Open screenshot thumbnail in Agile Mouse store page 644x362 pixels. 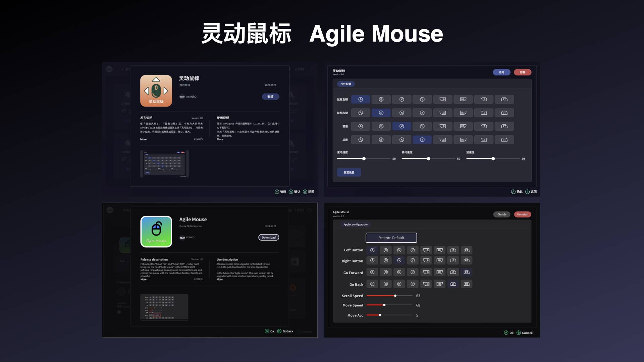164,307
